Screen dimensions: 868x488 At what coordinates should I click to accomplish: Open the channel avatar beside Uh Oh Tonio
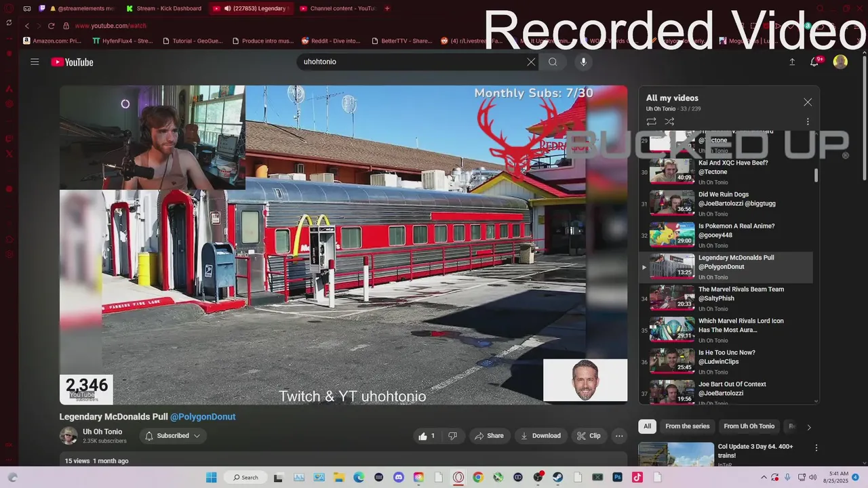pyautogui.click(x=68, y=436)
